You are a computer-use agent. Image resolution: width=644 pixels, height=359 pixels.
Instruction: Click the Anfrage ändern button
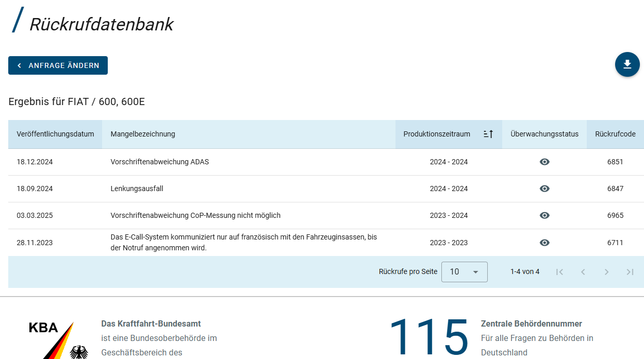click(x=58, y=65)
